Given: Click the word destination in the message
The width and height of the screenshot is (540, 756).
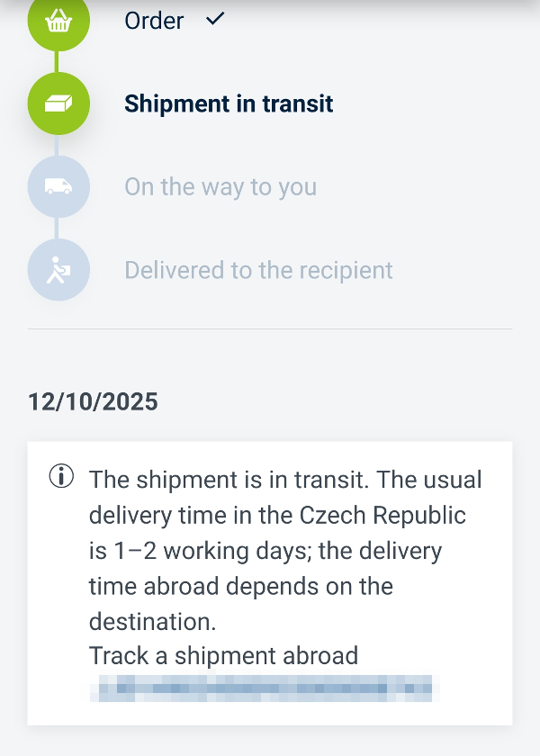Looking at the screenshot, I should tap(152, 621).
